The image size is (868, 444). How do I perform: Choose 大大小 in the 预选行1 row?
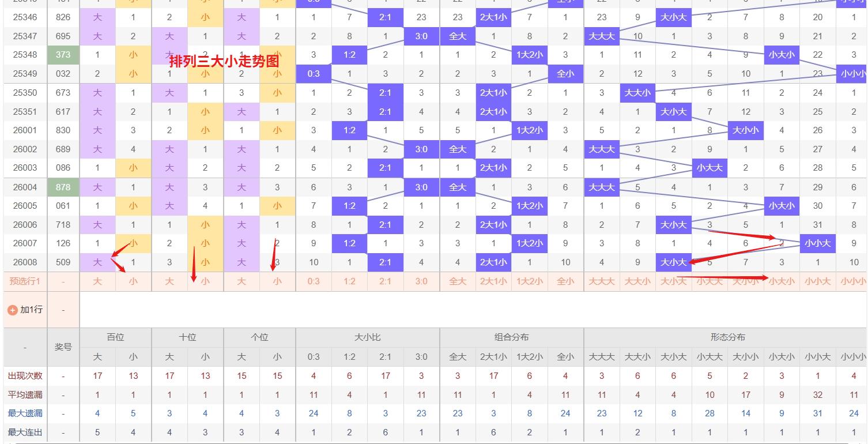637,281
